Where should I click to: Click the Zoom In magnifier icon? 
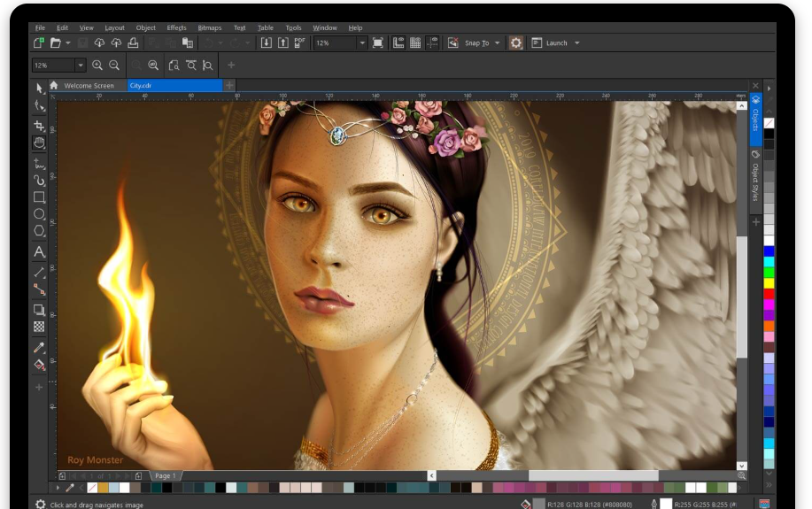(x=97, y=66)
